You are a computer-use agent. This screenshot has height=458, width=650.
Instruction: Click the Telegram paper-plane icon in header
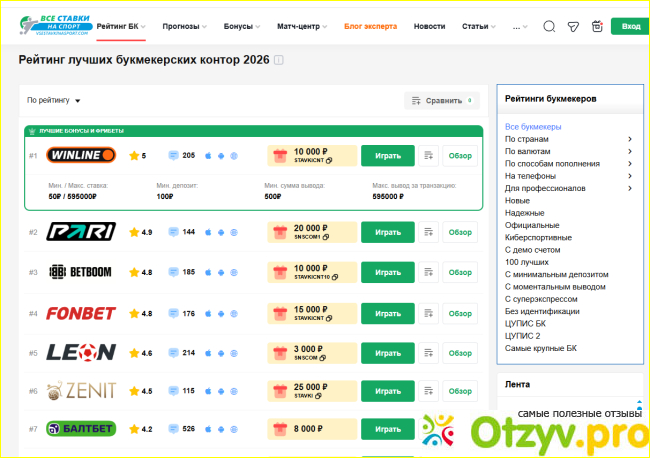pyautogui.click(x=573, y=27)
